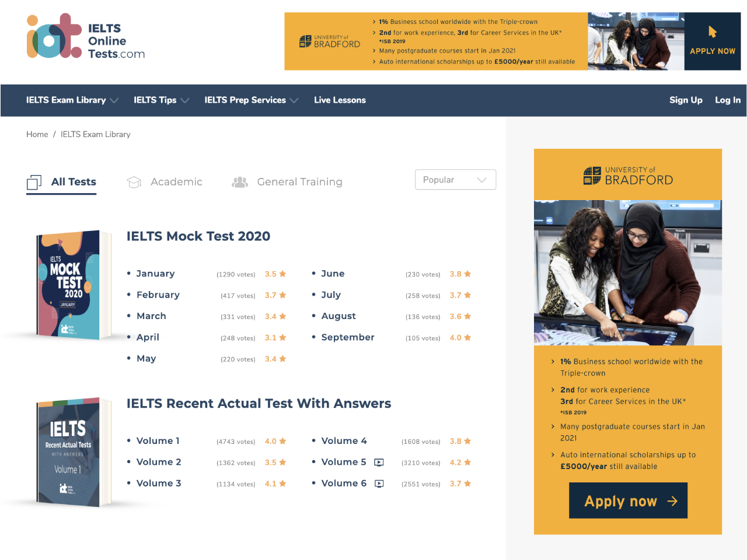
Task: Click the 4.1 rating for Volume 3
Action: click(270, 484)
